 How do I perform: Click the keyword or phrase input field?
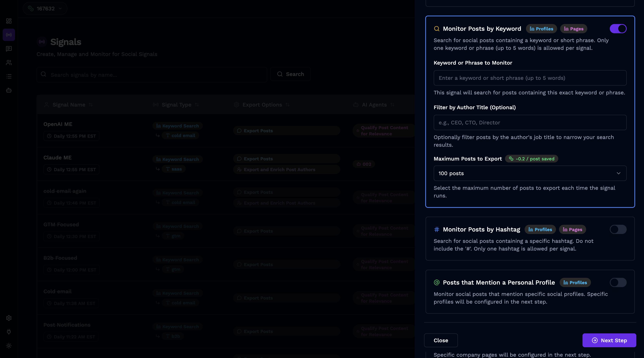click(530, 78)
